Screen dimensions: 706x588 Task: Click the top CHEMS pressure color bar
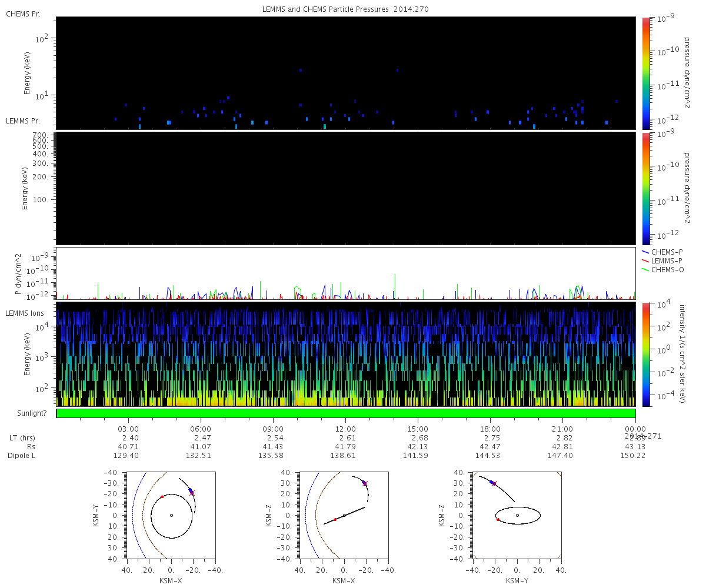[645, 72]
